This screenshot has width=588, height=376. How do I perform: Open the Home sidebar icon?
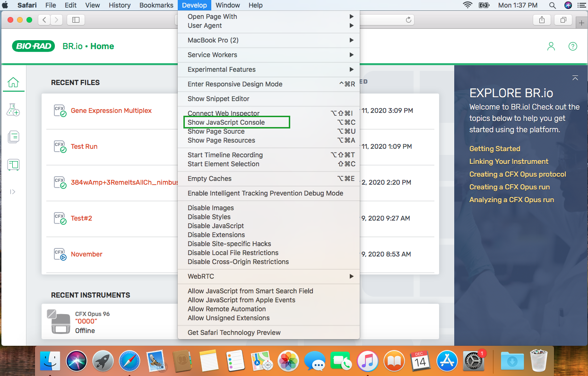pyautogui.click(x=13, y=83)
